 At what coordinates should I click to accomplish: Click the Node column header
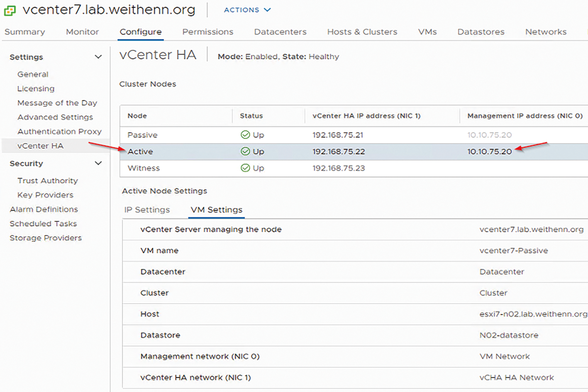137,116
